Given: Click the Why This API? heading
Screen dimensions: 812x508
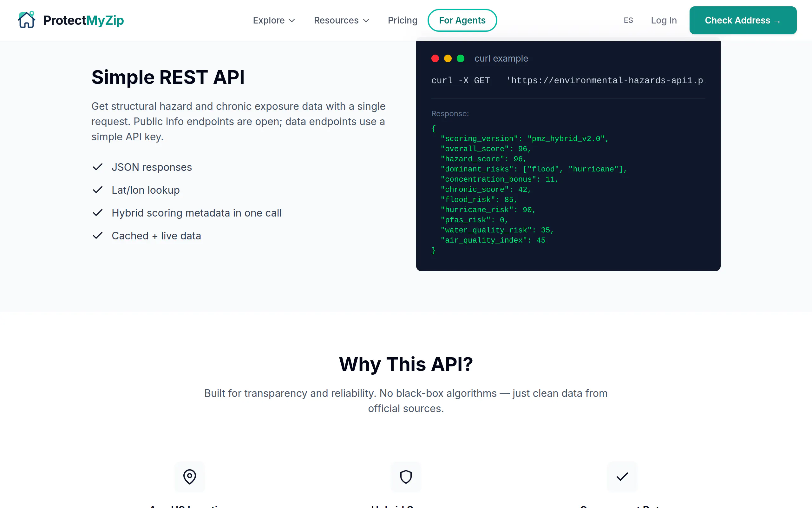Looking at the screenshot, I should (x=406, y=364).
